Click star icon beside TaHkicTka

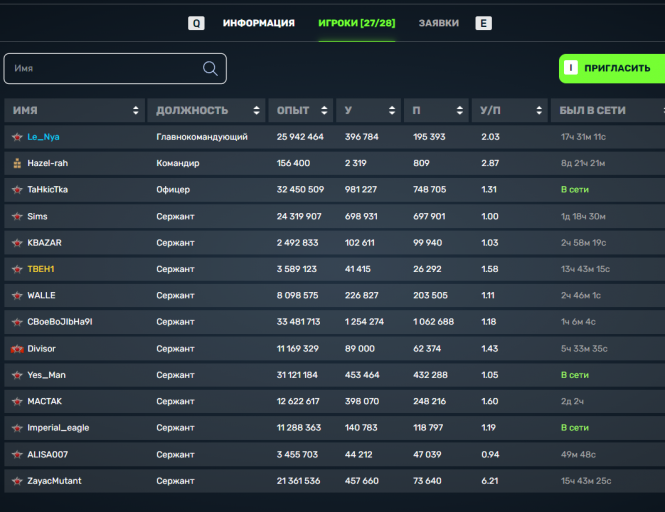pos(17,190)
